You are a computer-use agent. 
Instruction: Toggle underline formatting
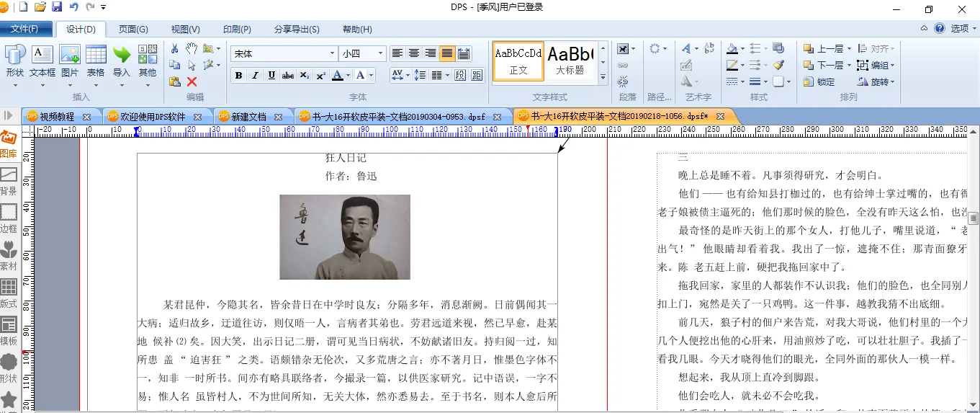(271, 76)
